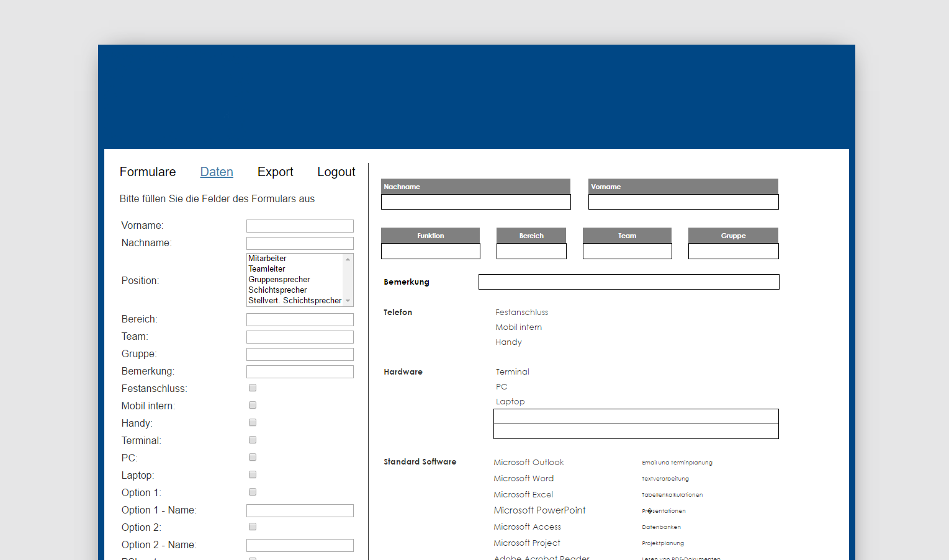The width and height of the screenshot is (949, 560).
Task: Click the Bemerkung field in form preview
Action: [x=629, y=282]
